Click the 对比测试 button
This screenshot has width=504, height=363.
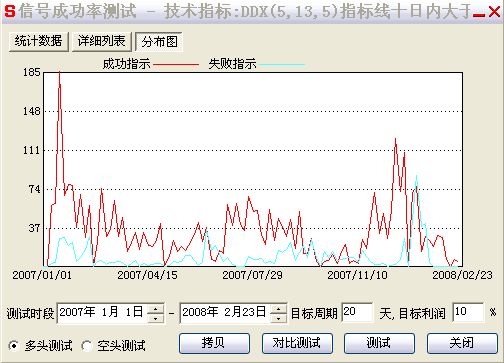point(297,343)
